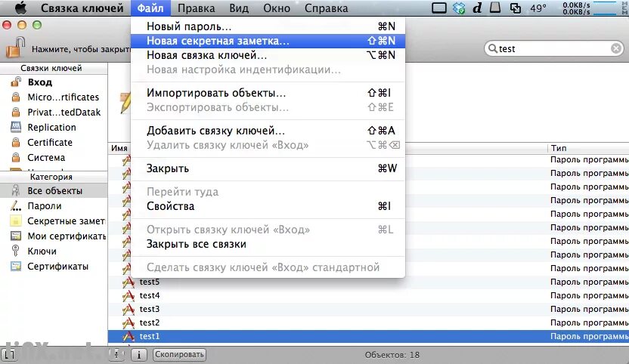Click the Micro...rtificates keychain lock icon
This screenshot has width=629, height=364.
pos(16,97)
